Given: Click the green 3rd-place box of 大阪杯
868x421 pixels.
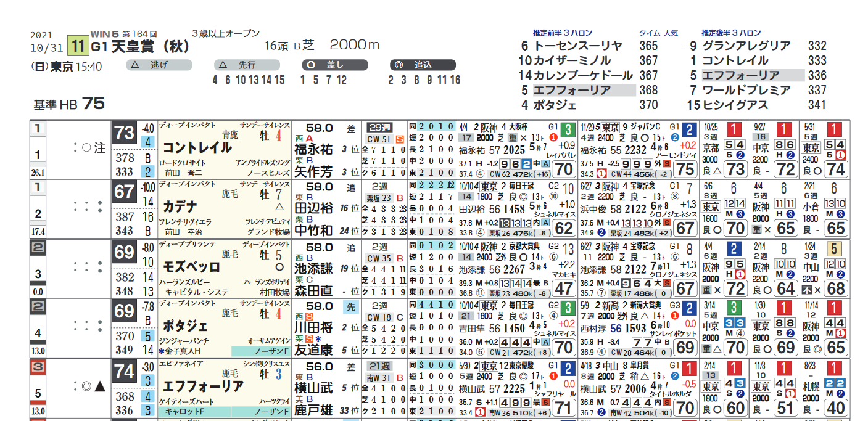Looking at the screenshot, I should pyautogui.click(x=568, y=129).
